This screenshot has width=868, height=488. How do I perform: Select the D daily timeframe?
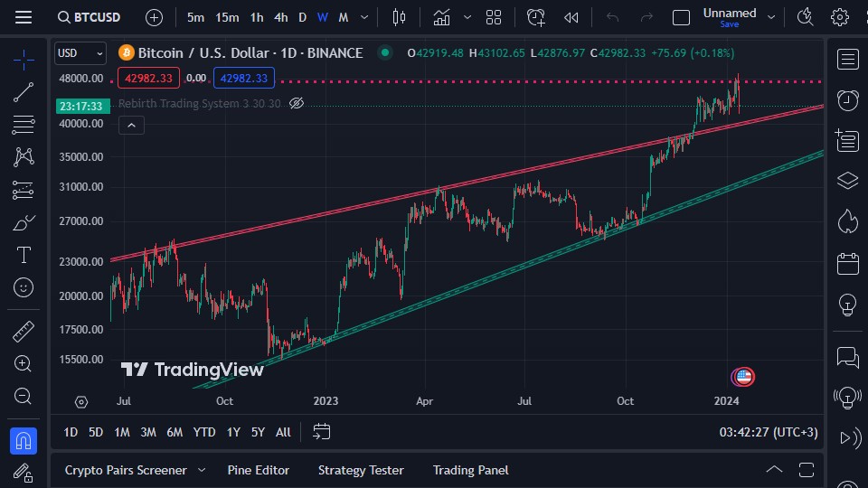pos(302,18)
